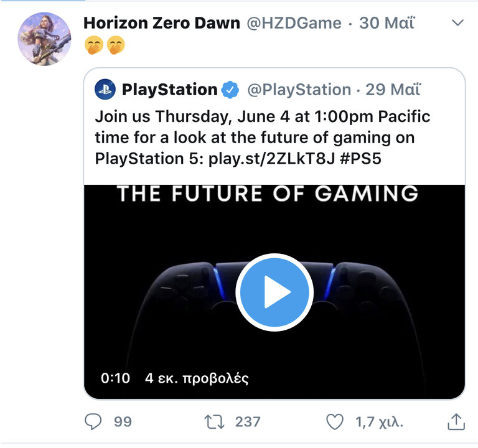Click the 1,7 χιλ. likes count
The height and width of the screenshot is (448, 478).
click(x=379, y=422)
